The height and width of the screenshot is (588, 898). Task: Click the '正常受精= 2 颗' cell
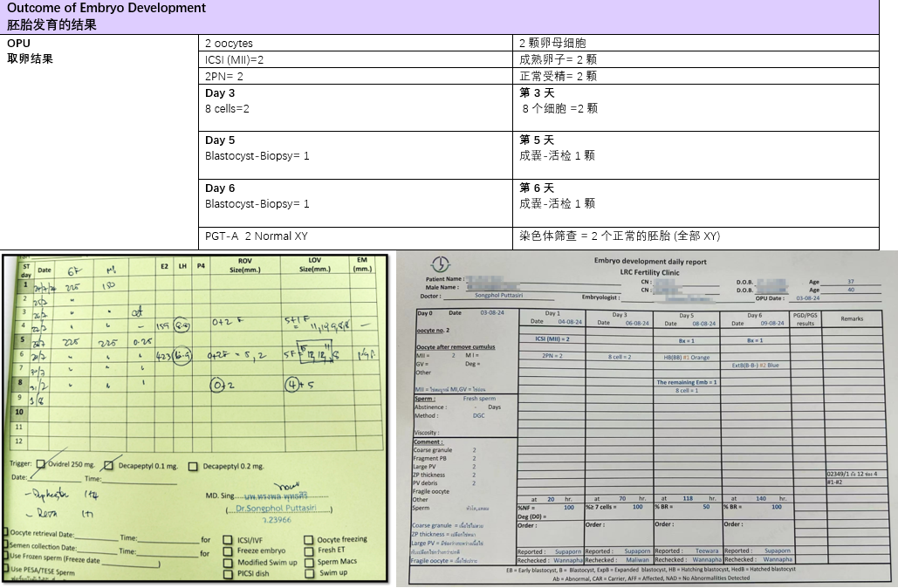696,76
